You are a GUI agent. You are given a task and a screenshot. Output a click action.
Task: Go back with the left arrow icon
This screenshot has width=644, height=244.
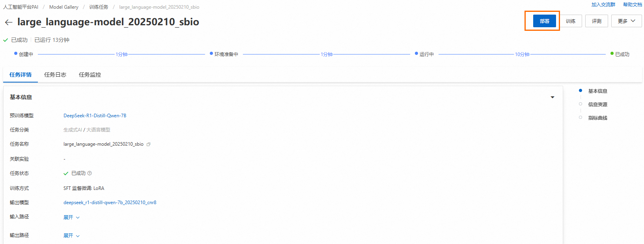[8, 23]
